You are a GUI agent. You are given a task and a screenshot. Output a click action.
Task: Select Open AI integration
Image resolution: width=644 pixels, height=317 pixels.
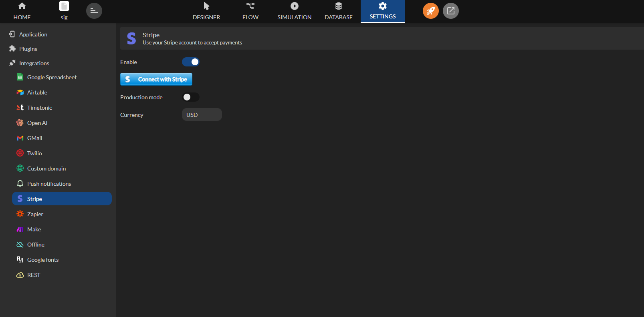(62, 123)
